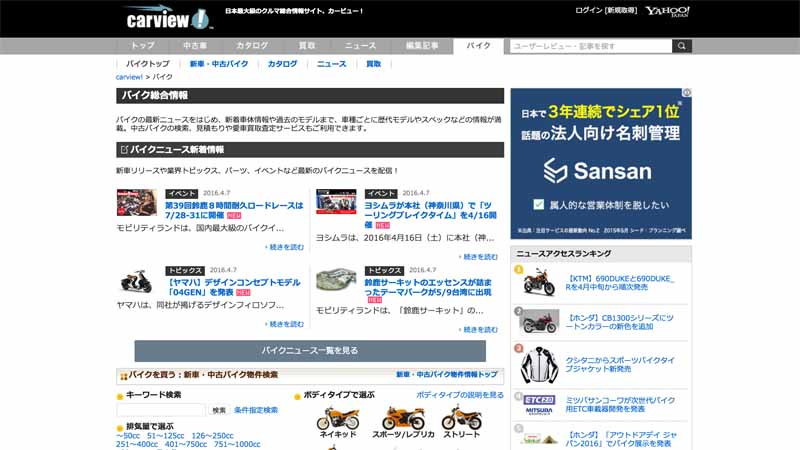Click the carview! logo

pyautogui.click(x=167, y=18)
